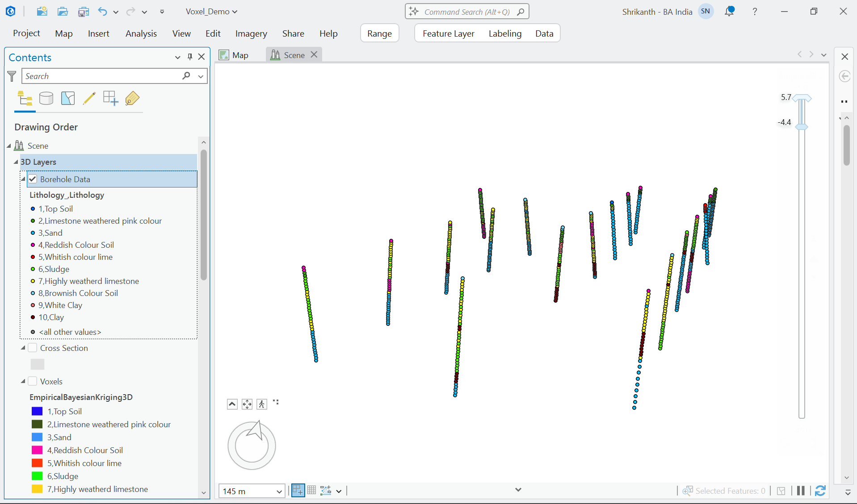Viewport: 857px width, 504px height.
Task: Click the Undo arrow
Action: tap(103, 12)
